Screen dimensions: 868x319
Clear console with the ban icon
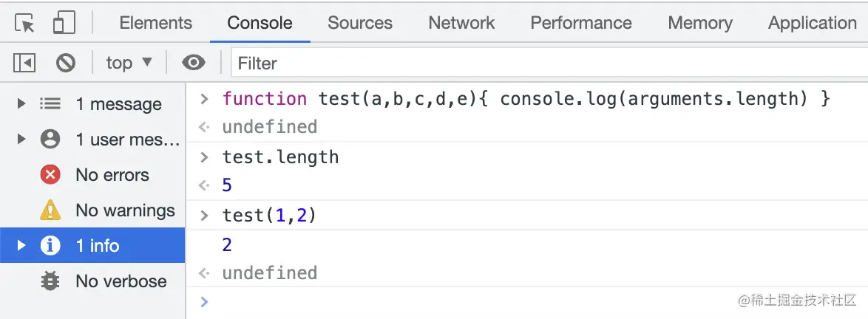click(x=66, y=64)
